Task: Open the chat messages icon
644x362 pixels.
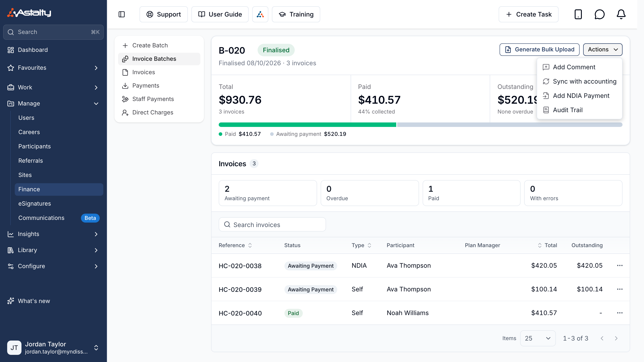Action: (600, 14)
